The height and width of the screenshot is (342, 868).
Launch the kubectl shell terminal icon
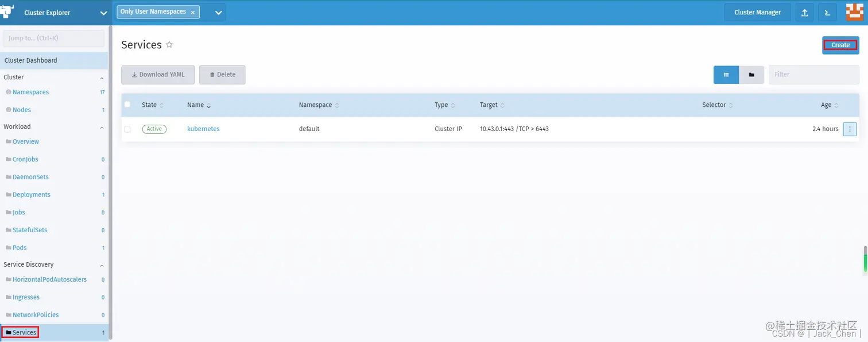point(828,12)
